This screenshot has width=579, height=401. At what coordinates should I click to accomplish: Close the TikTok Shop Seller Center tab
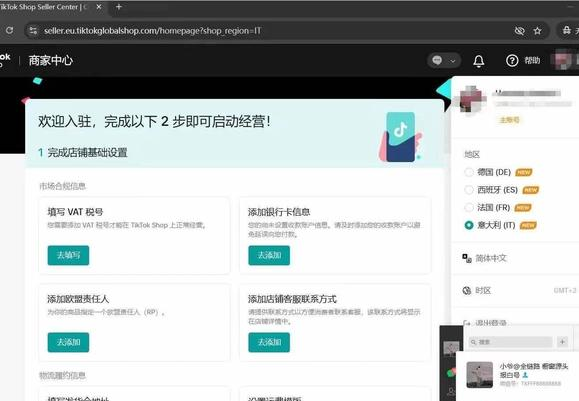pos(99,7)
